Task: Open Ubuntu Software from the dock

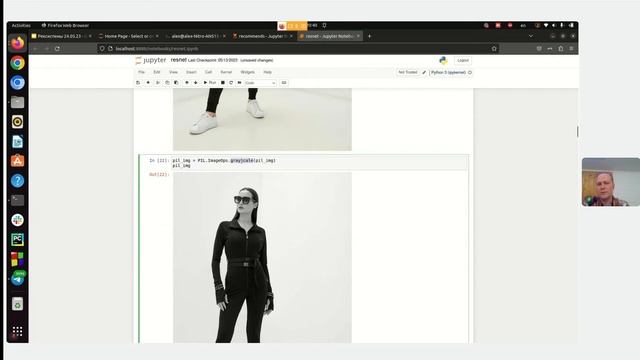Action: (18, 161)
